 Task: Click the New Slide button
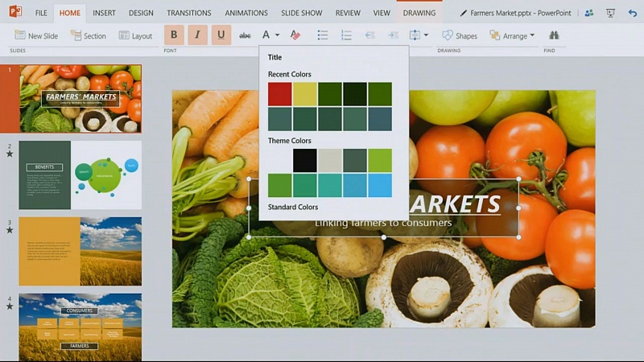coord(37,35)
